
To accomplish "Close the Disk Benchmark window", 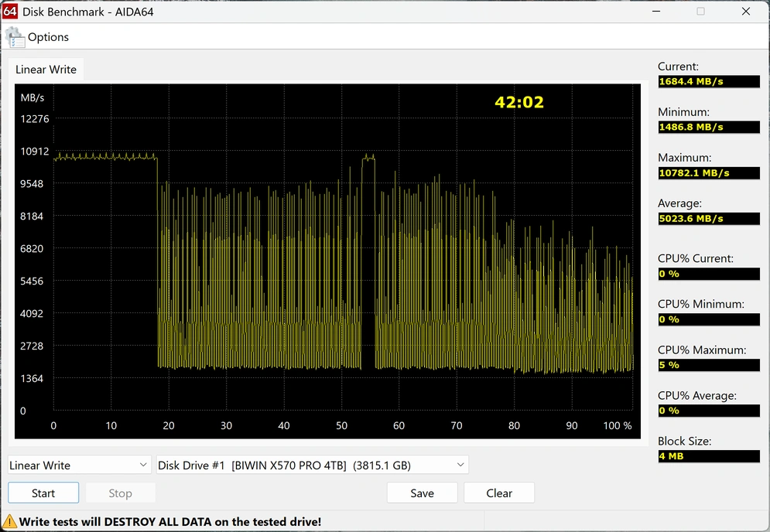I will pyautogui.click(x=746, y=12).
